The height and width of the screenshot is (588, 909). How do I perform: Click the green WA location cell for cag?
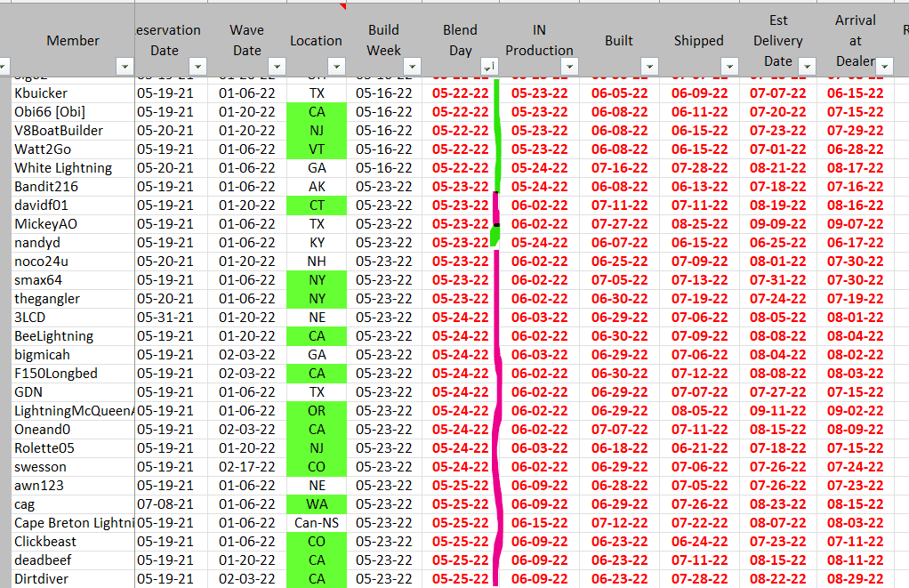(x=317, y=504)
